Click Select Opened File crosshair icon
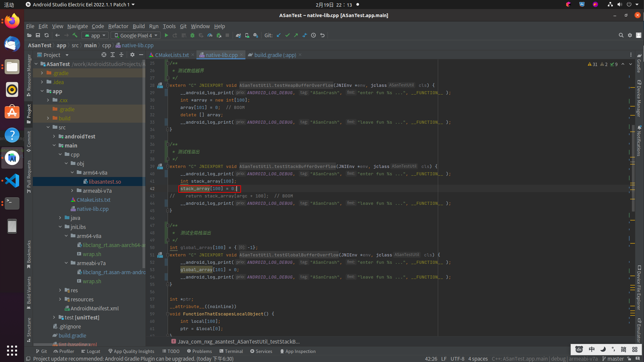 pyautogui.click(x=104, y=55)
